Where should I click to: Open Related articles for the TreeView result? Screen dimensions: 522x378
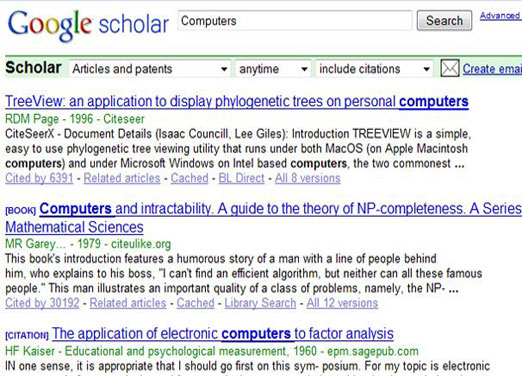click(x=122, y=178)
